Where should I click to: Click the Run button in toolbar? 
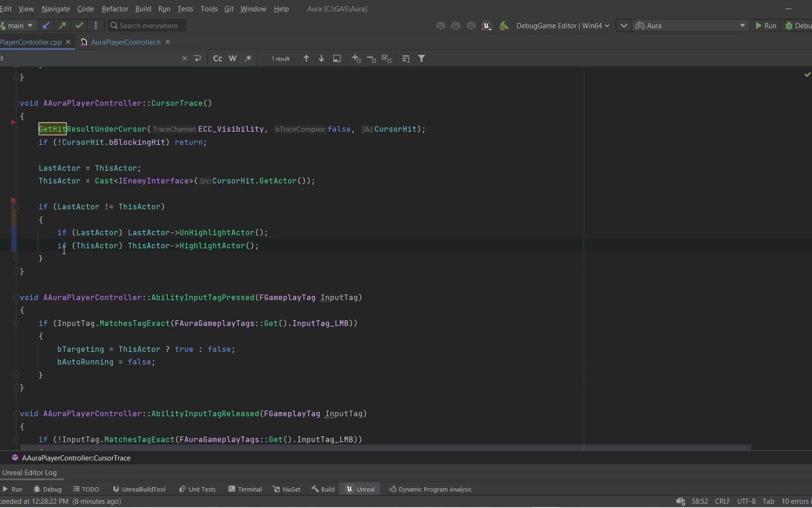point(765,26)
